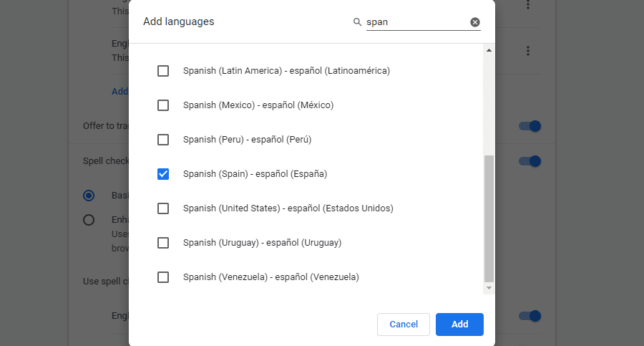Toggle the Offer to translate switch
This screenshot has height=346, width=644.
(x=530, y=126)
